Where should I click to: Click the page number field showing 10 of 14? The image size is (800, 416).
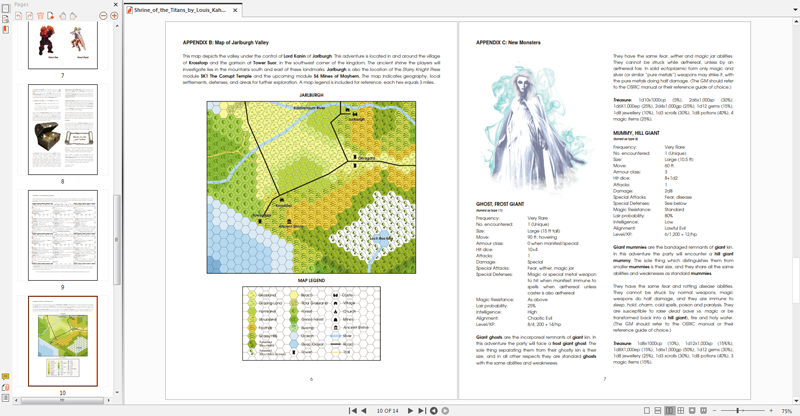pos(387,411)
